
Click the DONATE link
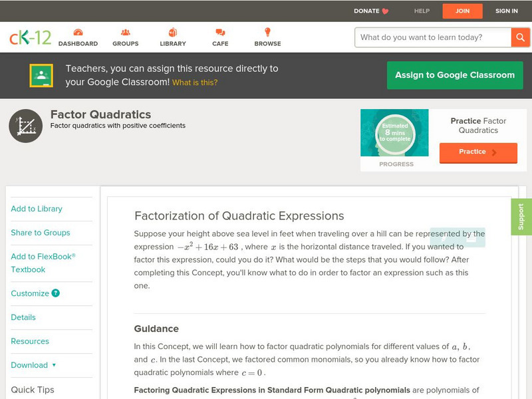pos(366,11)
